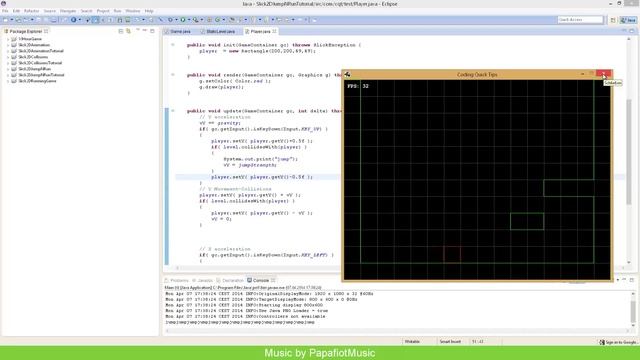Open the Source menu
Viewport: 640px width, 360px height.
pyautogui.click(x=49, y=11)
